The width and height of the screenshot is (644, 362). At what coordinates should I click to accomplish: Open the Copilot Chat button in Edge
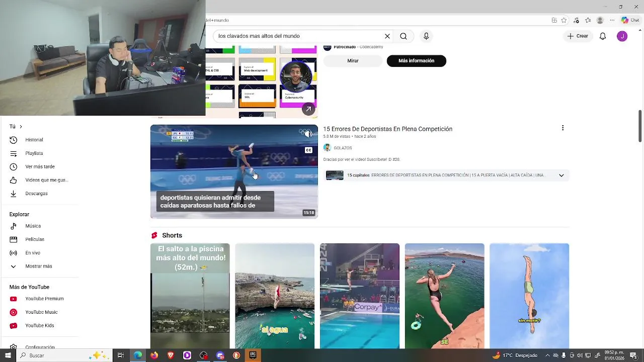click(630, 20)
